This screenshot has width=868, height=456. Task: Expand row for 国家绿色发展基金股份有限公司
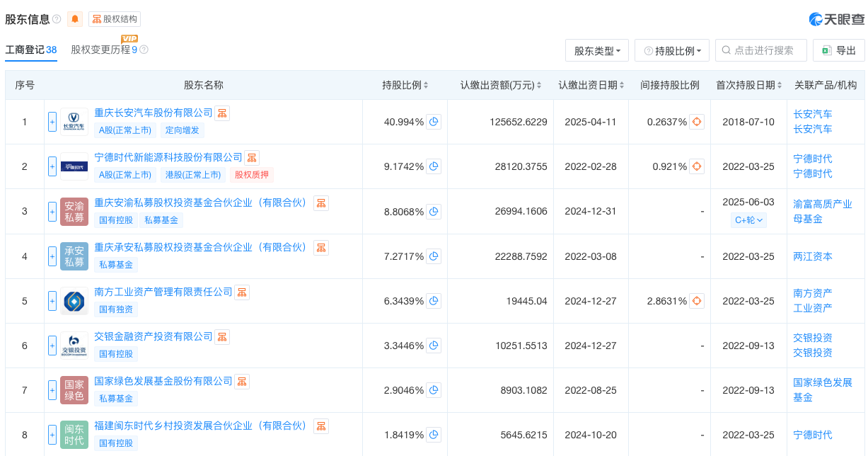point(52,390)
